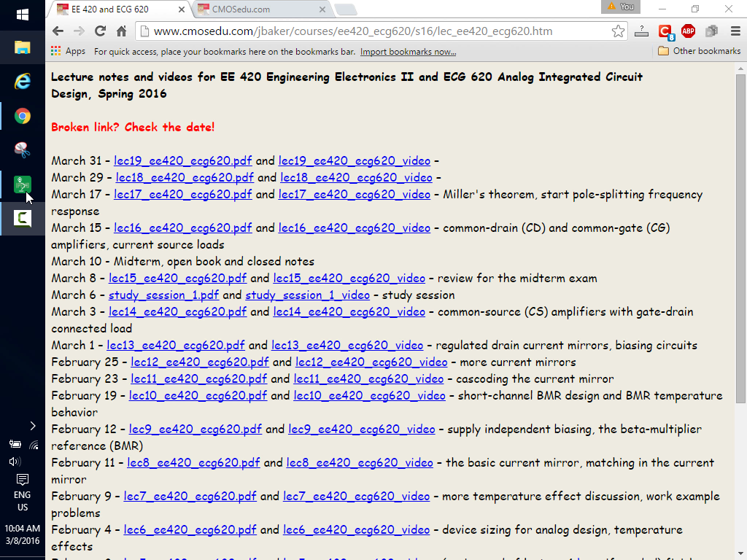Open lec15_ee420_ecg620.pdf link

tap(178, 278)
